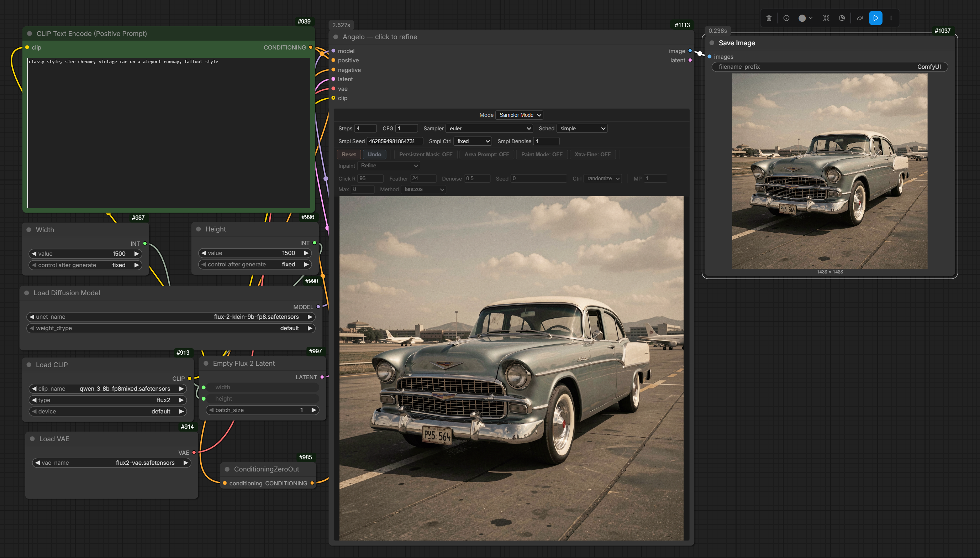Click the filename_prefix ComfyUI field
Screen dimensions: 980x558
(829, 67)
